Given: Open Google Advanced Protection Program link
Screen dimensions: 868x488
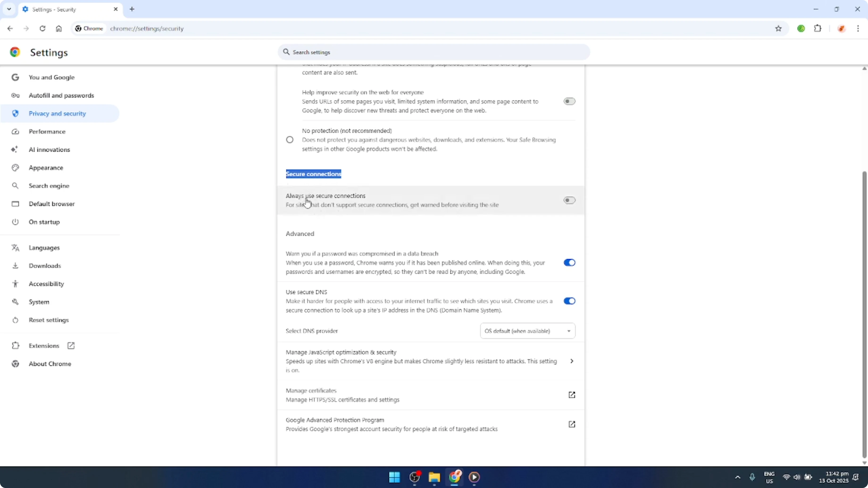Looking at the screenshot, I should coord(572,424).
